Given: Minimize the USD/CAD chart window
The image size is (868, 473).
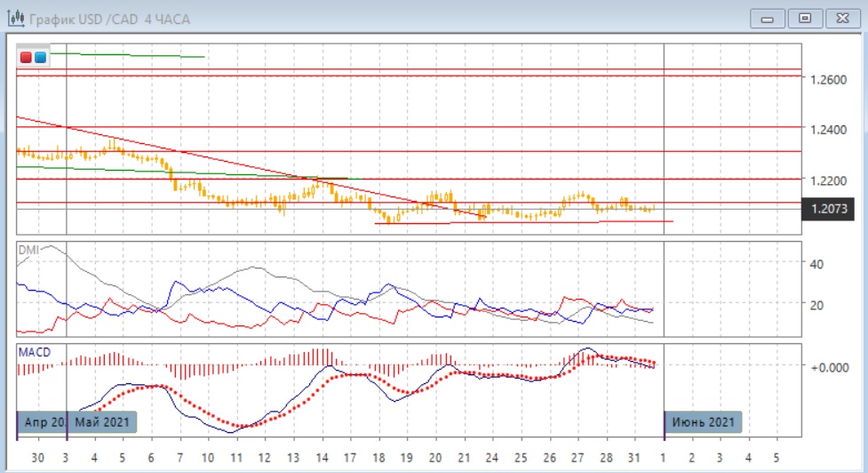Looking at the screenshot, I should click(x=768, y=19).
